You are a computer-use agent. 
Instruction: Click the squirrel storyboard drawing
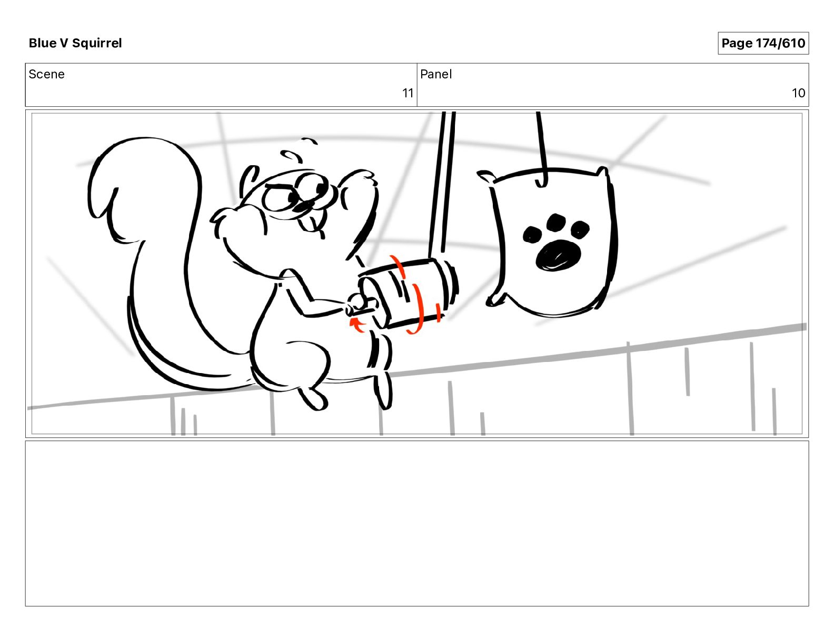click(417, 274)
